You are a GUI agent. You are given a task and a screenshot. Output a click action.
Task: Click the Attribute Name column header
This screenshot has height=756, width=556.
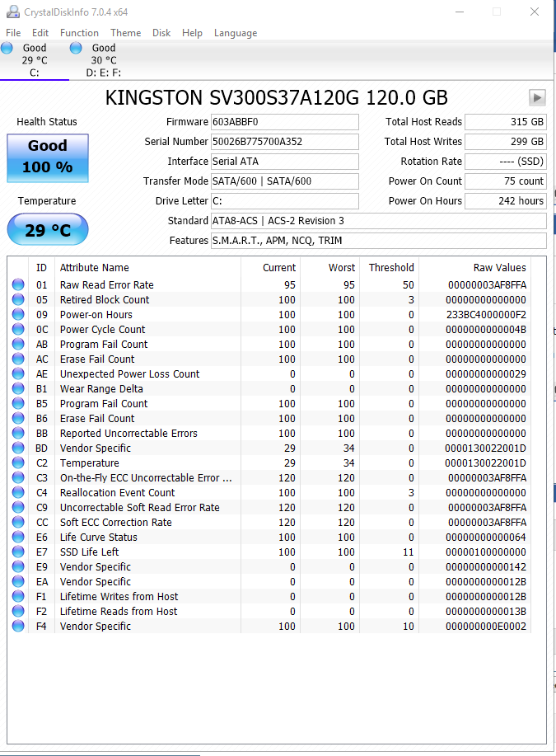click(147, 268)
